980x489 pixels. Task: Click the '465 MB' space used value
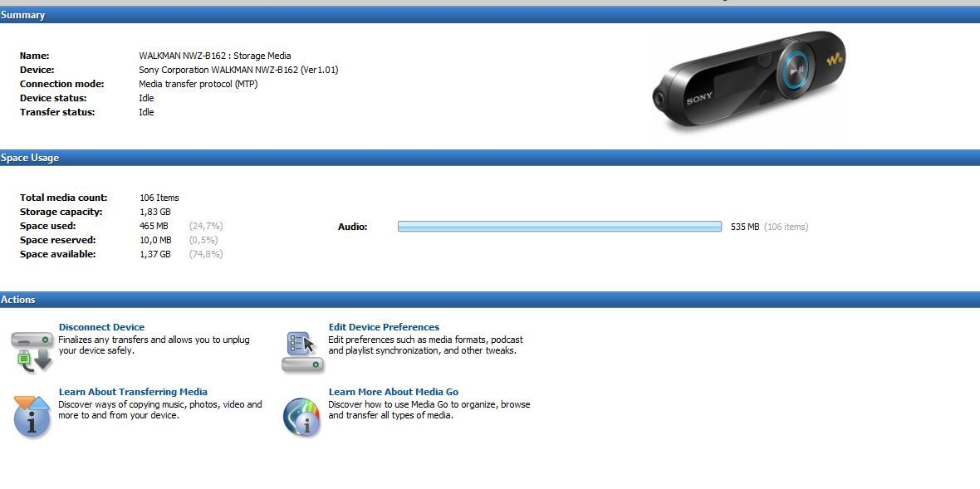155,226
